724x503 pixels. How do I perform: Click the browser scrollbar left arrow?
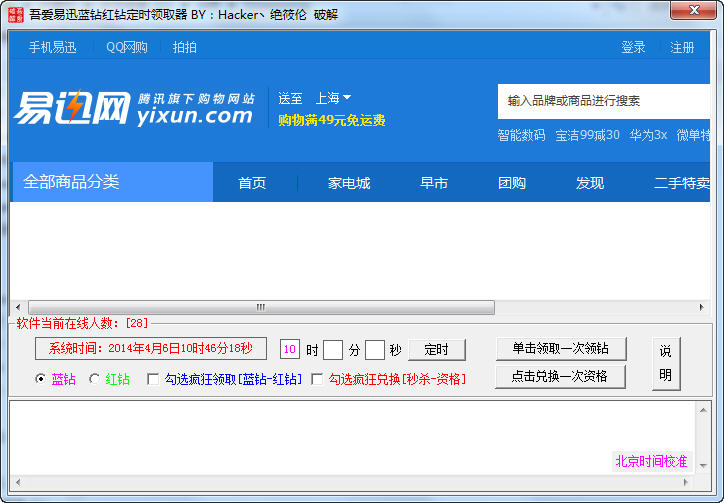click(x=18, y=307)
